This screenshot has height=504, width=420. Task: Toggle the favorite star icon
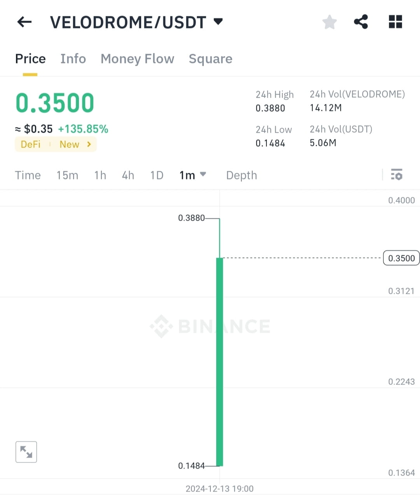point(329,22)
